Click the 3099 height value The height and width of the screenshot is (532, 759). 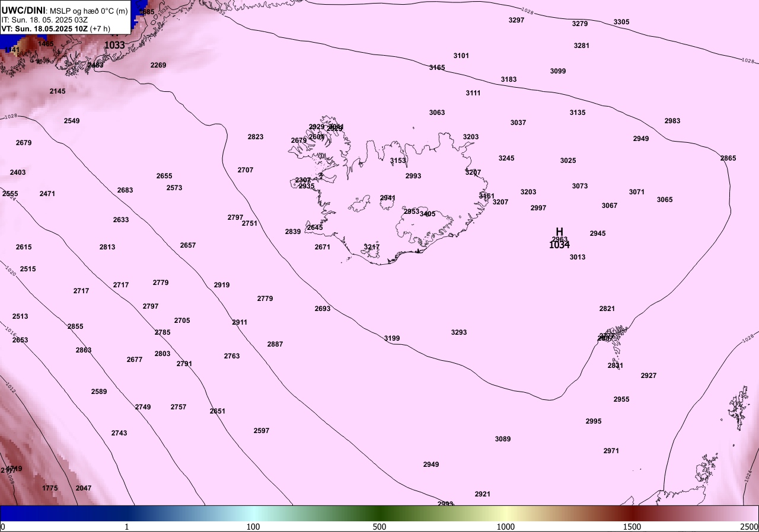(558, 71)
